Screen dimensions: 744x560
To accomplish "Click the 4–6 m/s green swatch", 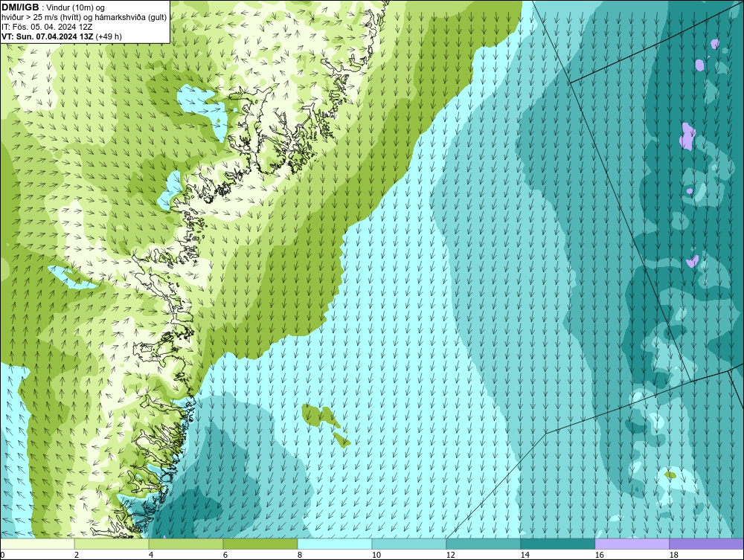I will coord(186,544).
